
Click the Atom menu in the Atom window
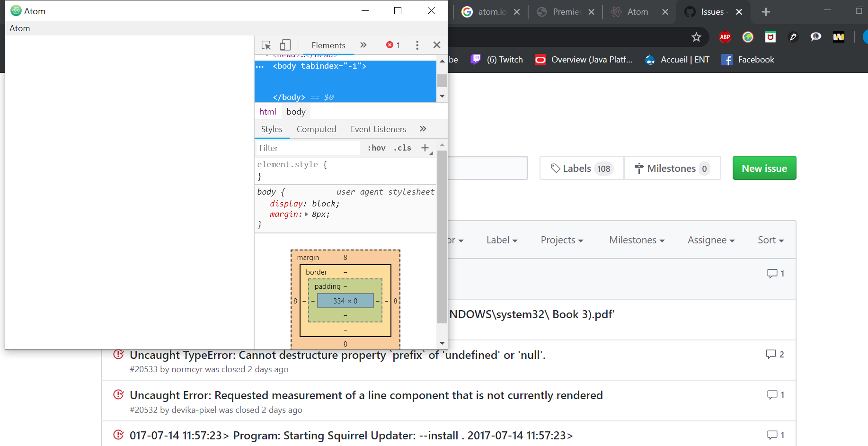click(20, 28)
